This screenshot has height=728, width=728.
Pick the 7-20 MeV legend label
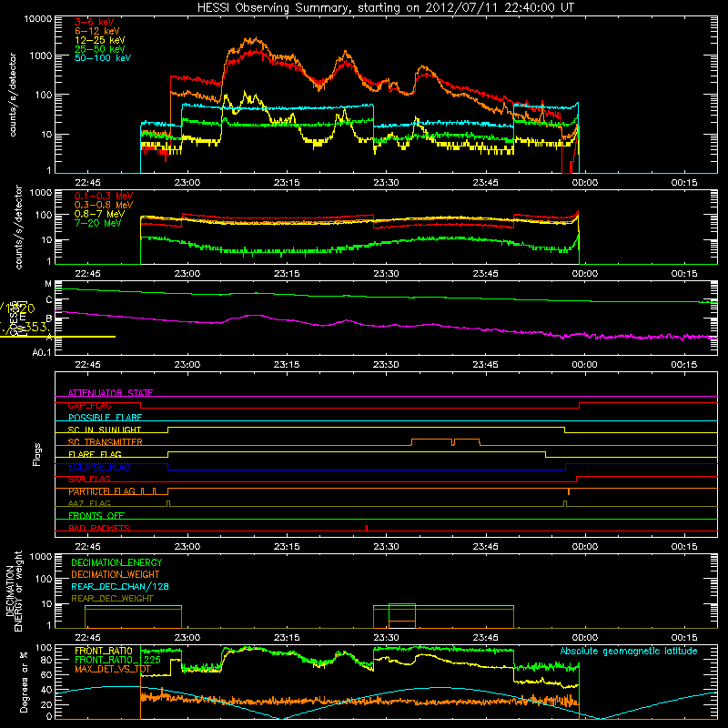97,223
